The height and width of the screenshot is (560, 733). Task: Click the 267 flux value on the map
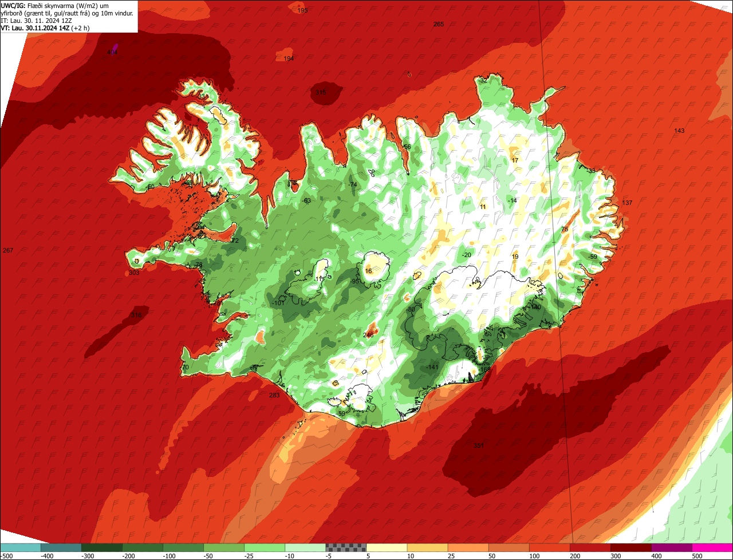click(8, 251)
